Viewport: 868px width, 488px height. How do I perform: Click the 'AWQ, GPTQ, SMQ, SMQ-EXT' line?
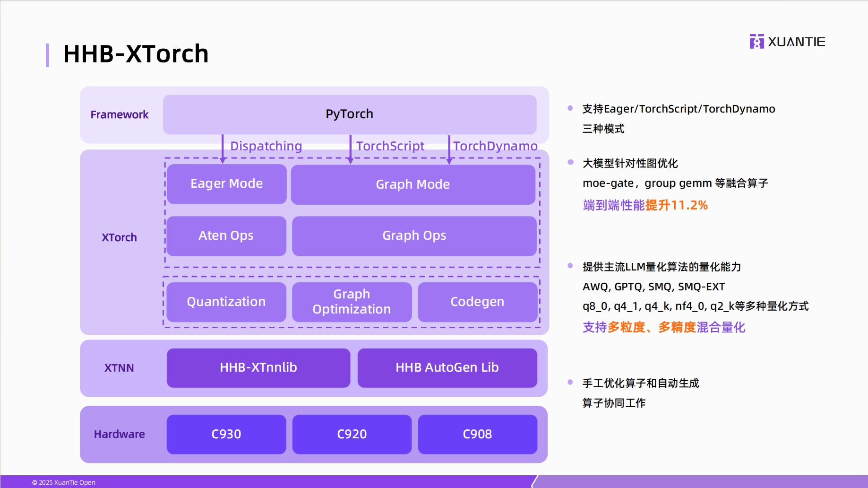tap(653, 287)
